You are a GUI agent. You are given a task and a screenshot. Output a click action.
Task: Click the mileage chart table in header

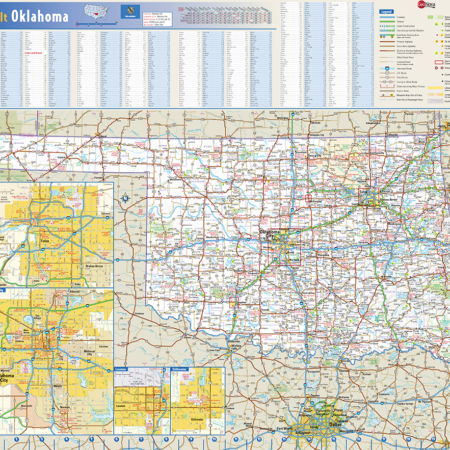click(x=226, y=15)
